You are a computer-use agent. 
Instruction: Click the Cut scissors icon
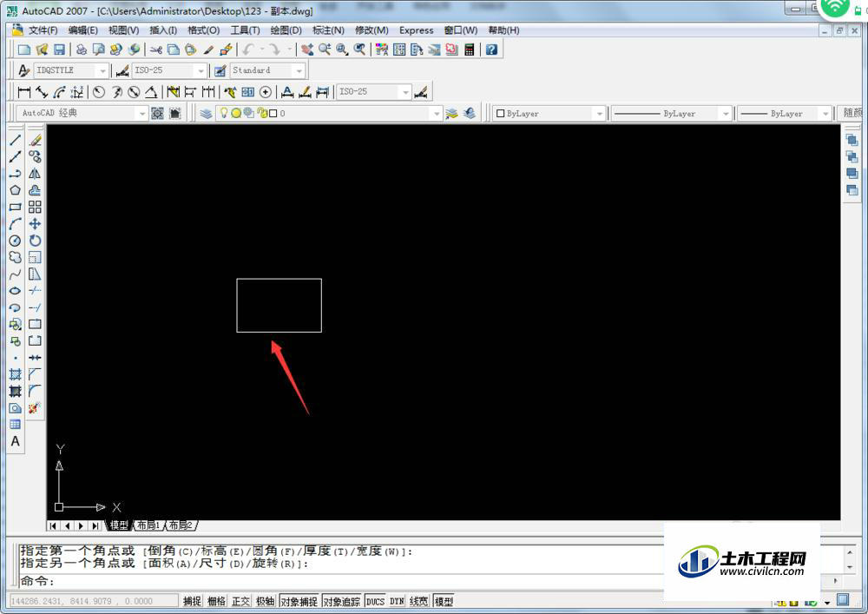156,50
